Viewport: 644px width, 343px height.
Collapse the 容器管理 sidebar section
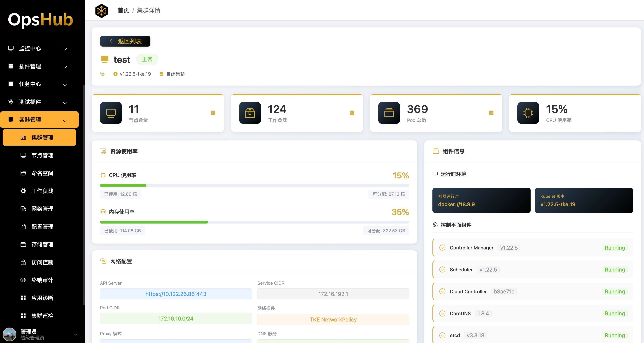[x=65, y=120]
